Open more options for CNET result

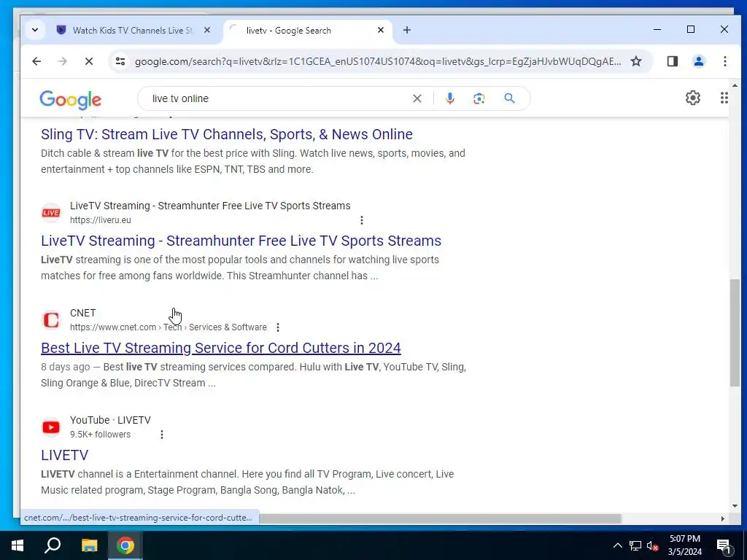coord(278,327)
